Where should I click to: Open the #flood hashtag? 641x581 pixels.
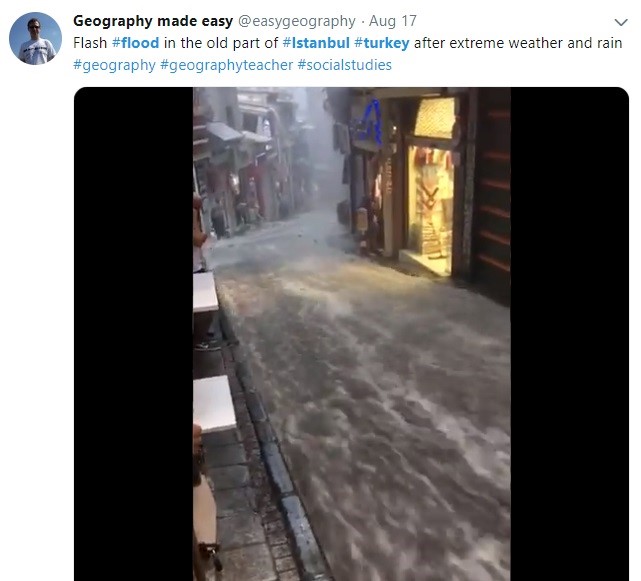[x=136, y=43]
